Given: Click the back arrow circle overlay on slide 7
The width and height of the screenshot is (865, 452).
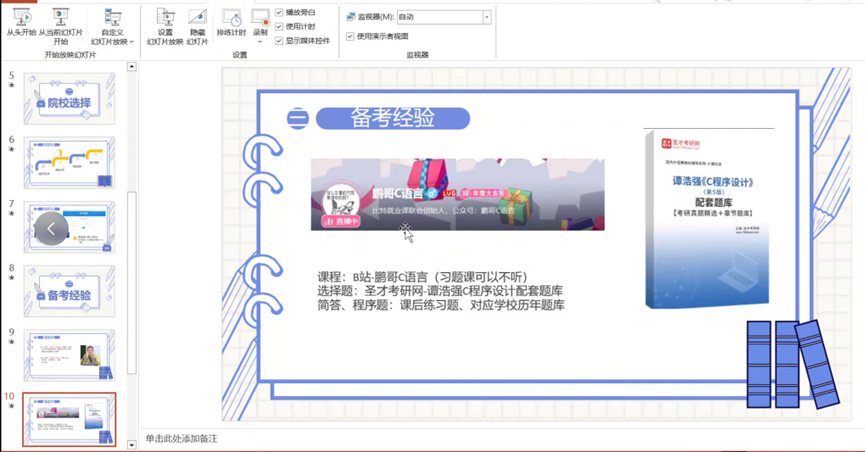Looking at the screenshot, I should 51,229.
